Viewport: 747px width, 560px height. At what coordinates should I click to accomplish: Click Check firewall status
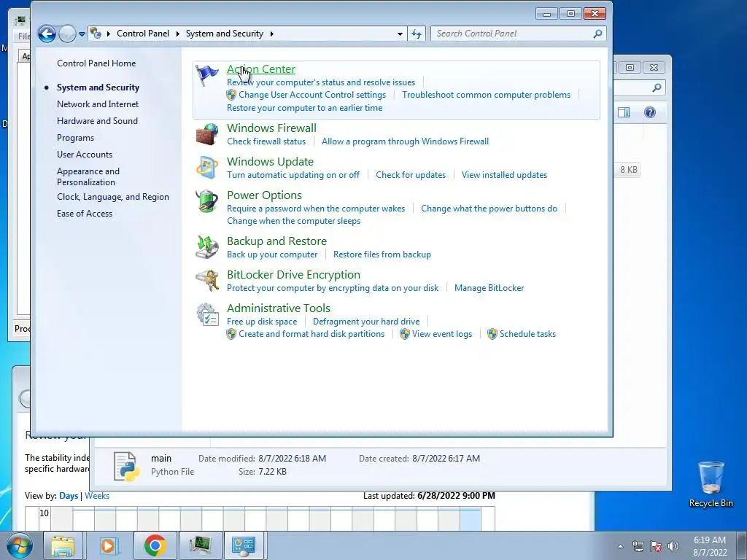266,141
